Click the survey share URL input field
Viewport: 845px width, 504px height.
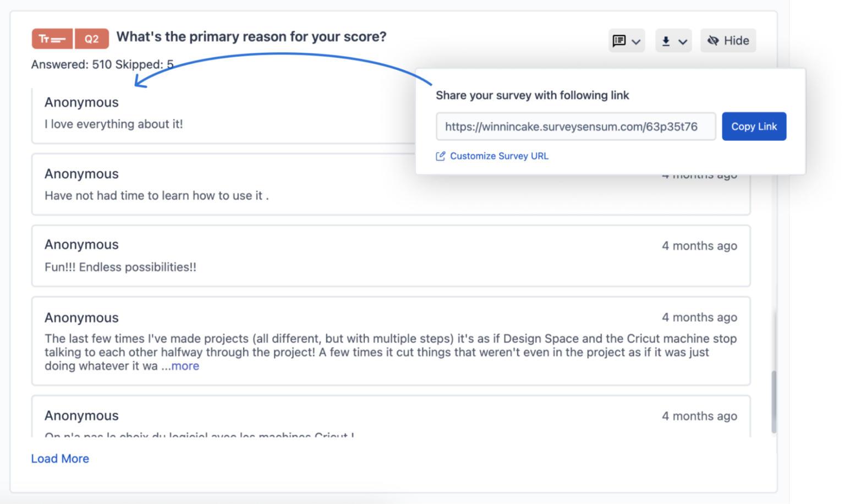575,126
